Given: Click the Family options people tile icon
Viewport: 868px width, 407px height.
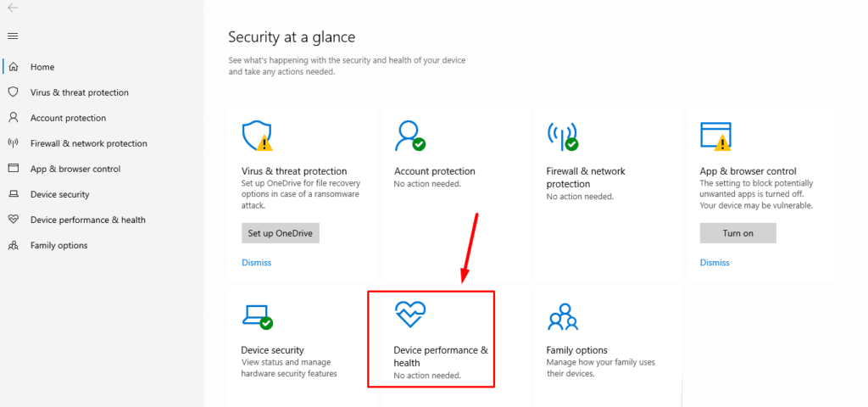Looking at the screenshot, I should point(563,316).
